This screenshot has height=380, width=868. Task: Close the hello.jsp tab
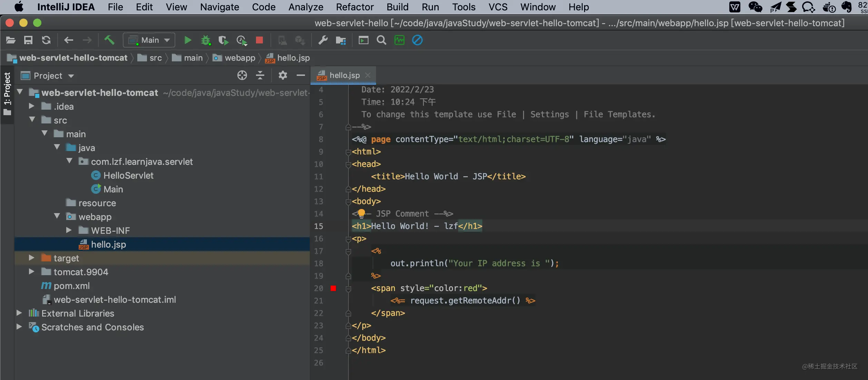coord(368,75)
